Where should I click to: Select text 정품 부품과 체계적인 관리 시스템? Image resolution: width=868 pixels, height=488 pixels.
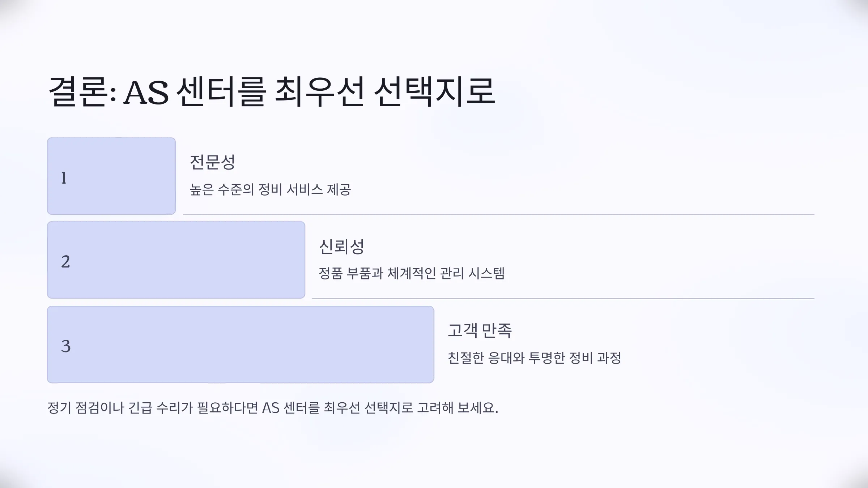[412, 273]
